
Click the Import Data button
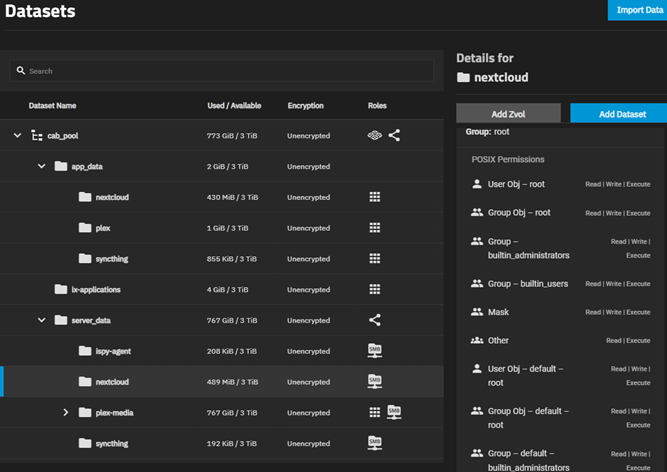[x=637, y=10]
